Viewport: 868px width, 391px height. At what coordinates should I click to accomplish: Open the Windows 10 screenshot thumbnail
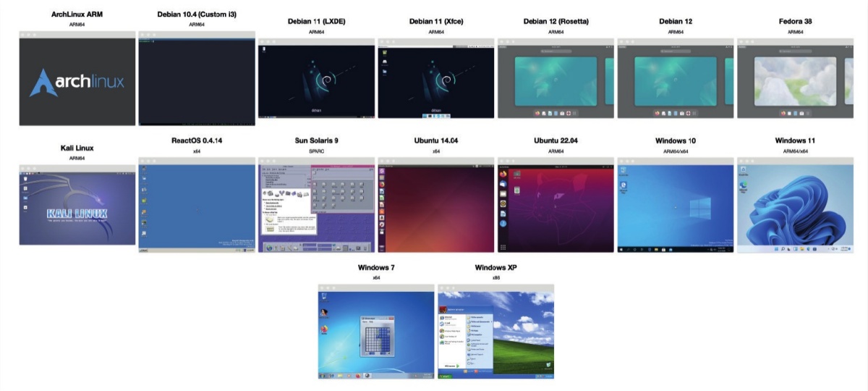[x=676, y=205]
